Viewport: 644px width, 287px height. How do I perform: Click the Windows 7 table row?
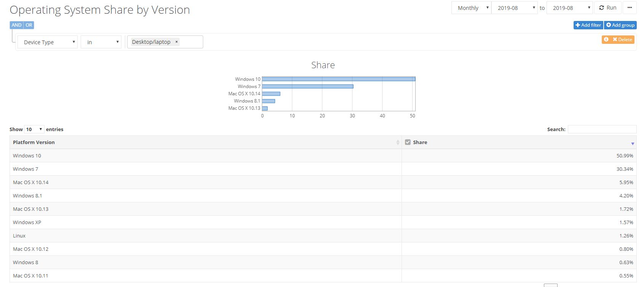[206, 169]
